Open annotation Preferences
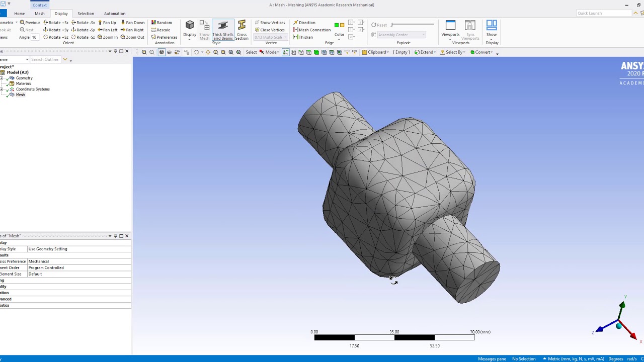644x362 pixels. 164,37
